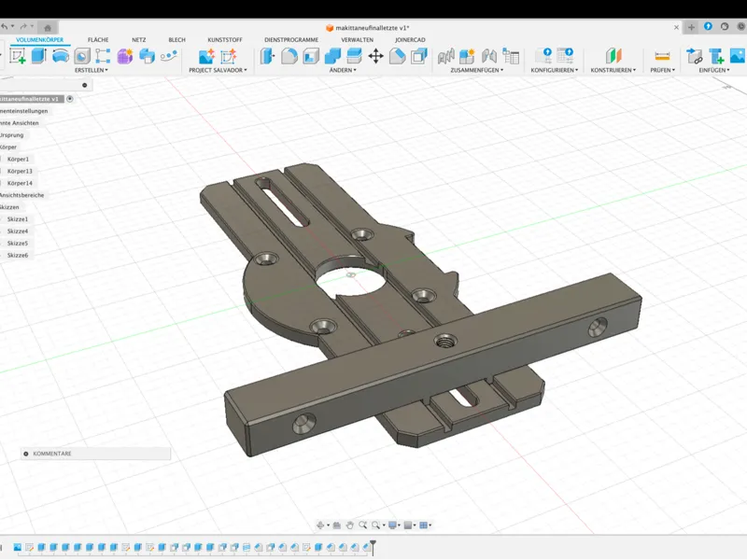Select the Combine tool
Image resolution: width=747 pixels, height=560 pixels.
click(332, 56)
